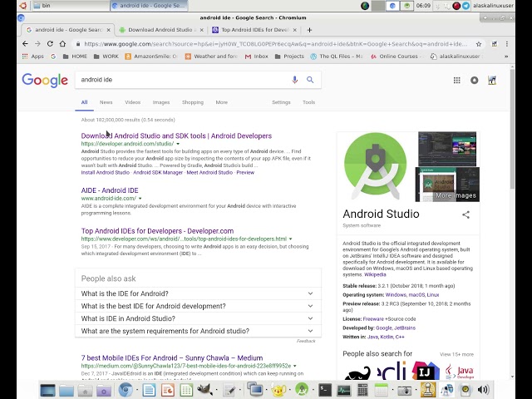Viewport: 532px width, 399px height.
Task: Open dropdown arrow beside www.android-ide.com URL
Action: coord(140,199)
